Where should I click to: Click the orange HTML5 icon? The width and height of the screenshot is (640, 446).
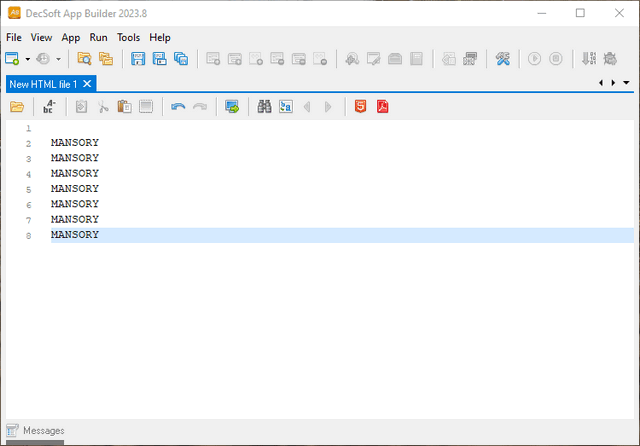click(x=360, y=107)
